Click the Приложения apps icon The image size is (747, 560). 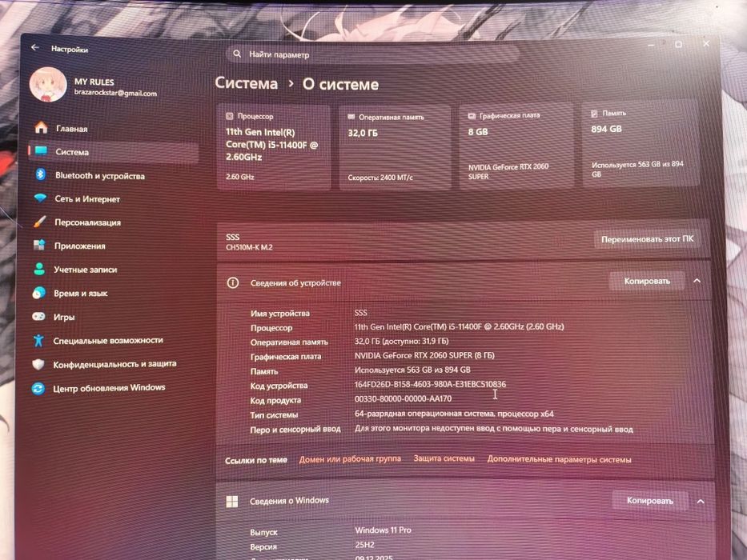click(x=39, y=245)
